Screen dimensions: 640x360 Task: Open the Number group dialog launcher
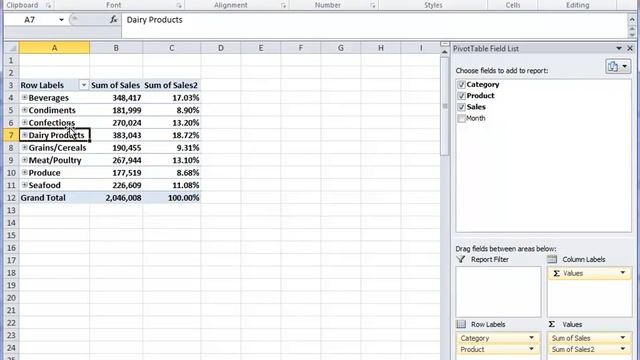click(372, 5)
